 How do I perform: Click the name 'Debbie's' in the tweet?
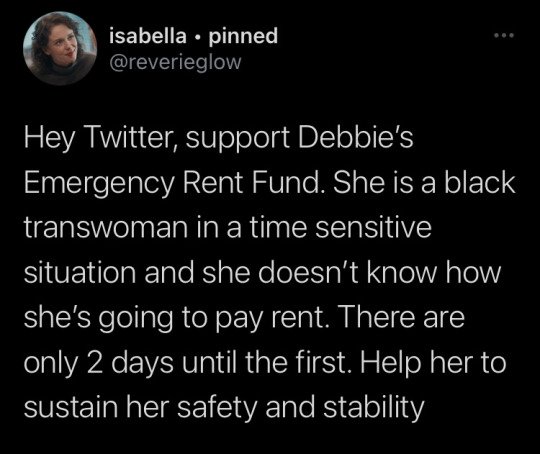[355, 137]
